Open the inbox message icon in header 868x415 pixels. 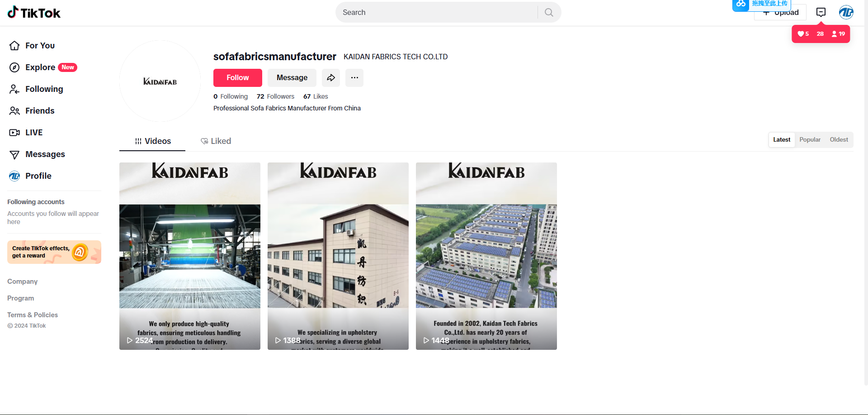821,12
